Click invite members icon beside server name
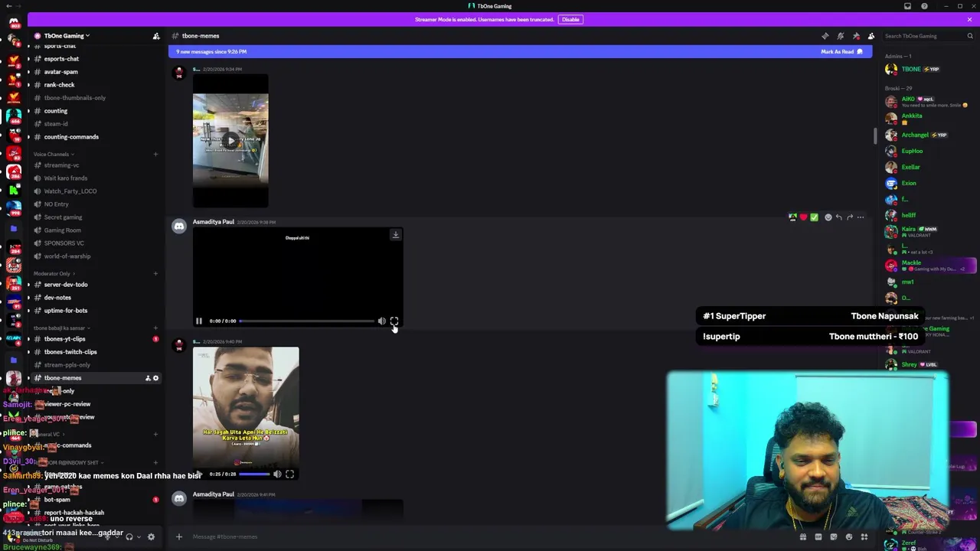 click(x=156, y=36)
